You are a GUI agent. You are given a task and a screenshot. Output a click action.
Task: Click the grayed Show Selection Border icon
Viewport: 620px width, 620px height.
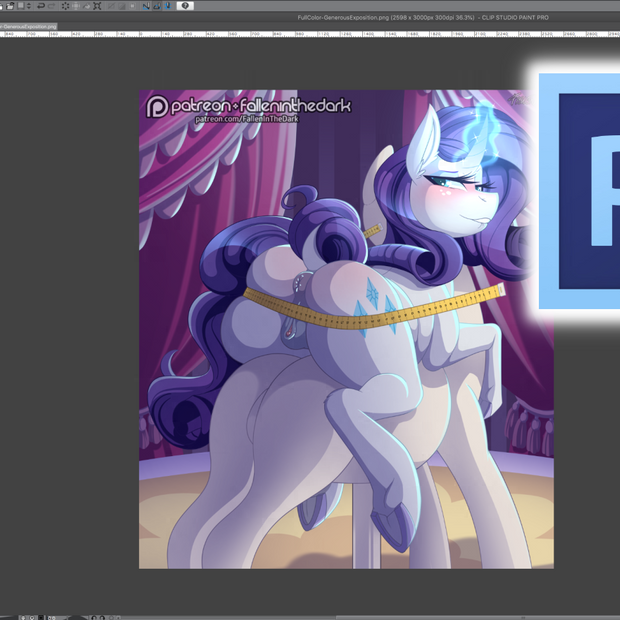(132, 6)
